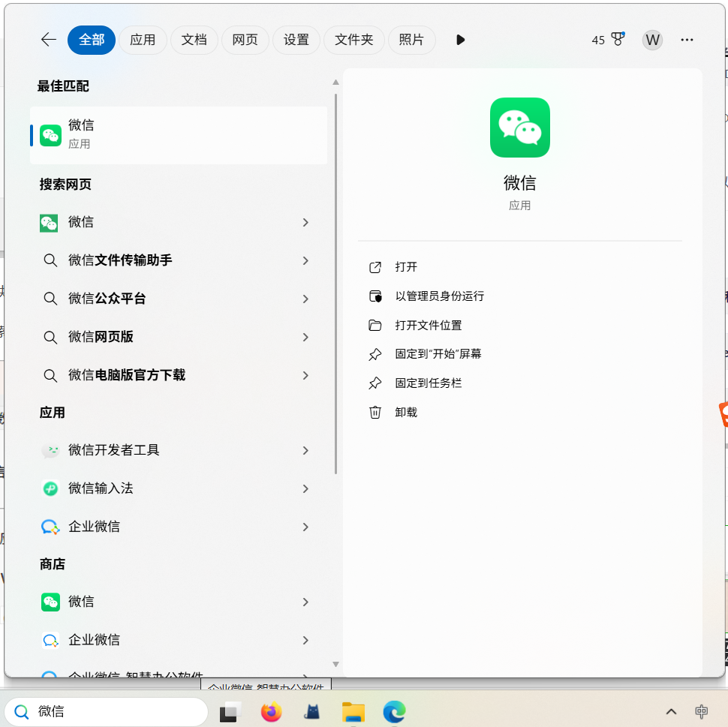Open the cat icon app on the taskbar
Viewport: 728px width, 727px height.
pos(312,712)
